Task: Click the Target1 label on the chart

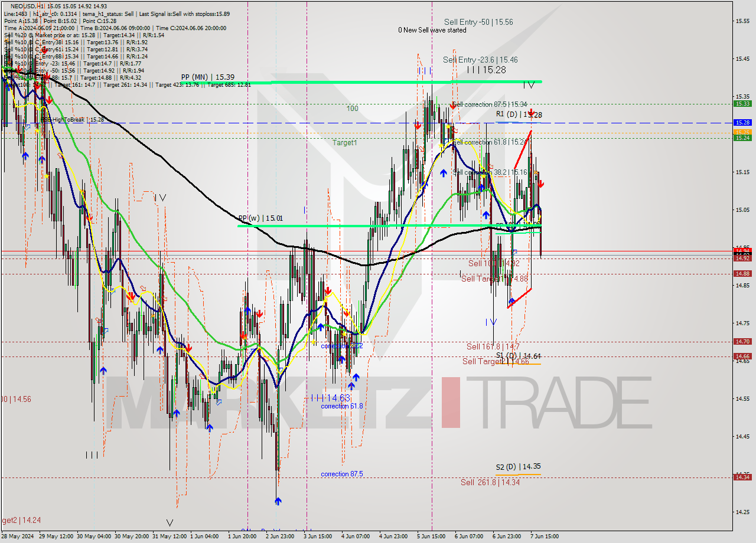Action: pyautogui.click(x=344, y=142)
